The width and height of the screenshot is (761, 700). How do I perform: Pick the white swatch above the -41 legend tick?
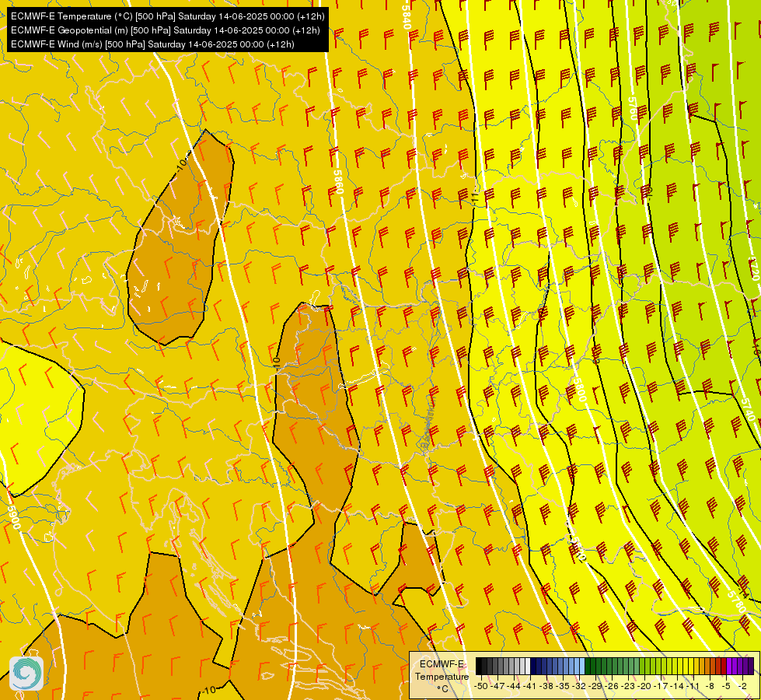(x=528, y=666)
